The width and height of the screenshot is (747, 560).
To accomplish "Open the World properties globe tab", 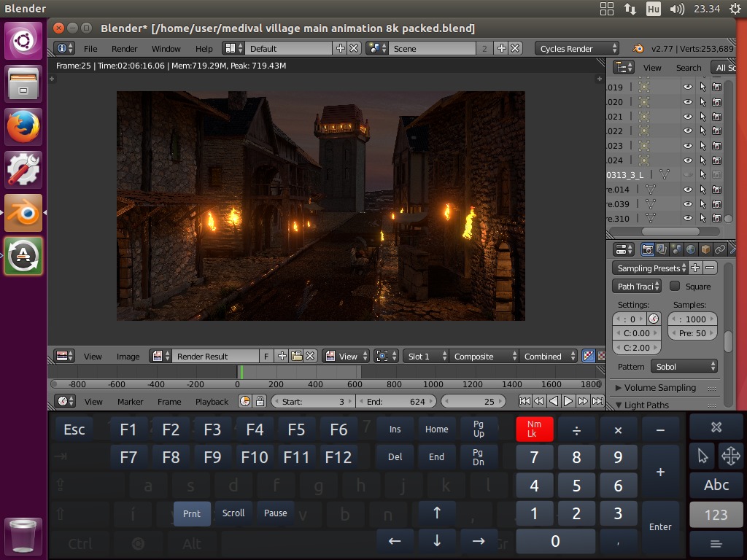I will point(690,249).
